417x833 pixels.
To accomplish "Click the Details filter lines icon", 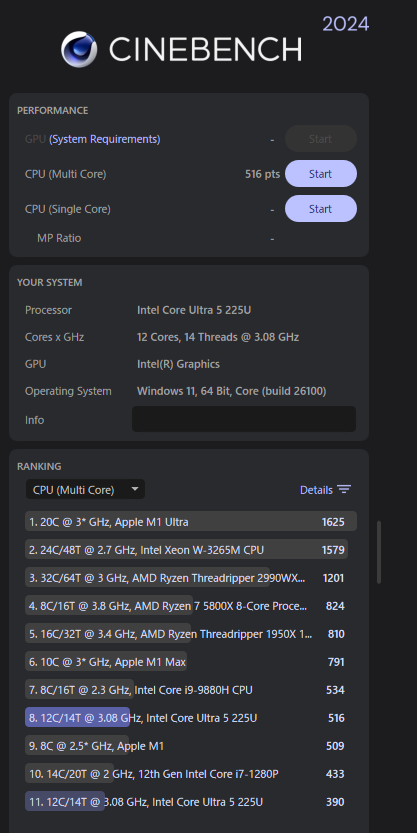I will click(344, 490).
